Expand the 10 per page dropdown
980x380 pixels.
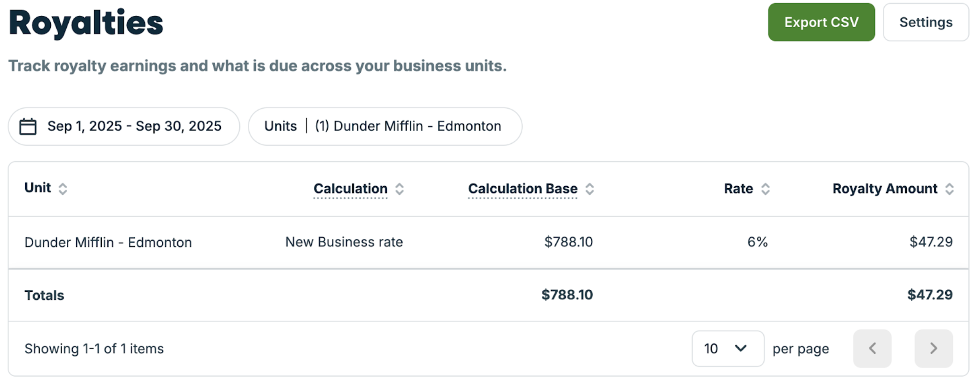[x=727, y=348]
